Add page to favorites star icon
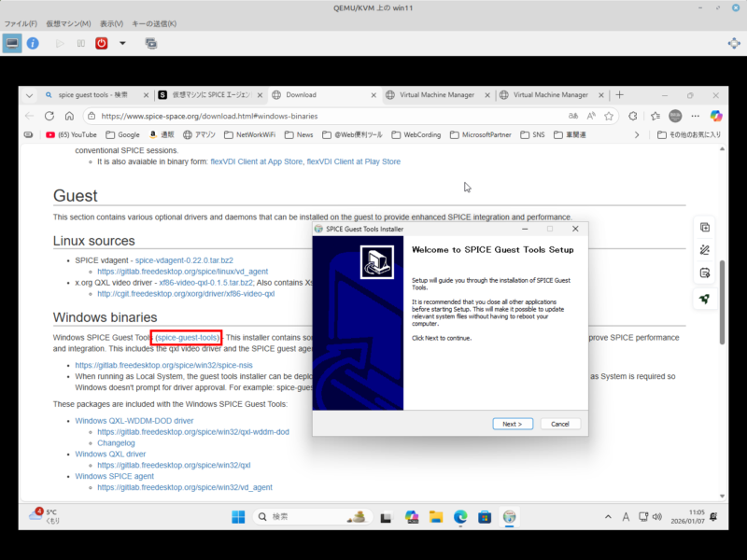Screen dimensions: 747x560 click(609, 116)
